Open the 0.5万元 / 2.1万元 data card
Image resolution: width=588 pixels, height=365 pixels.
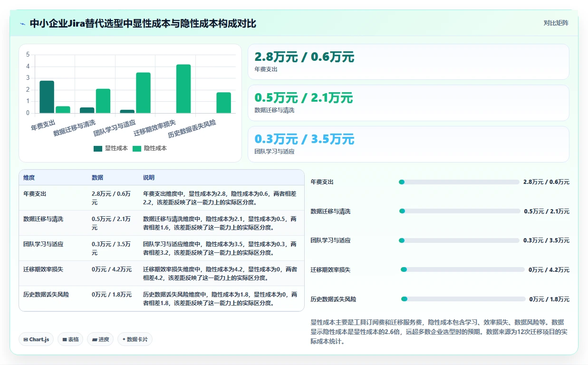[408, 103]
